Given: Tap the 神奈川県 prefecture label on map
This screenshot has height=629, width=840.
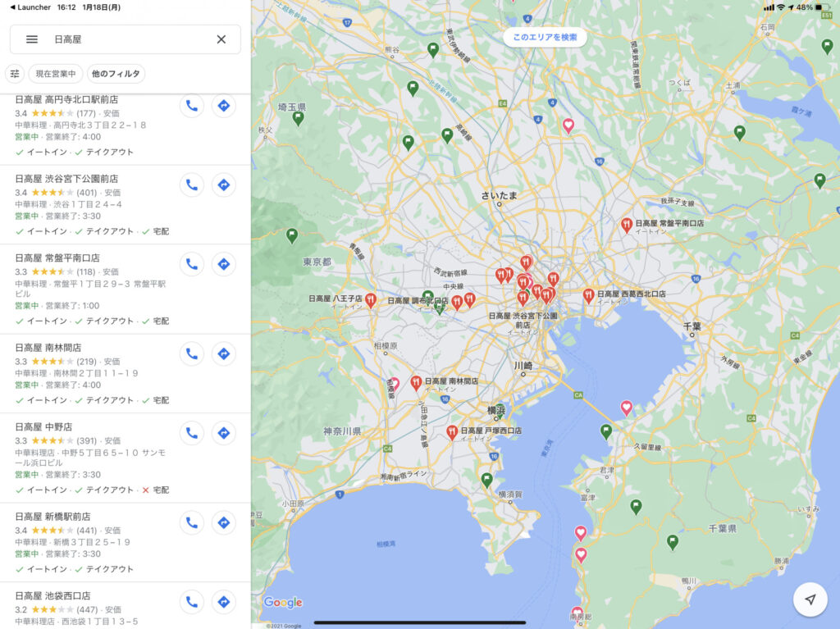Looking at the screenshot, I should click(x=342, y=431).
